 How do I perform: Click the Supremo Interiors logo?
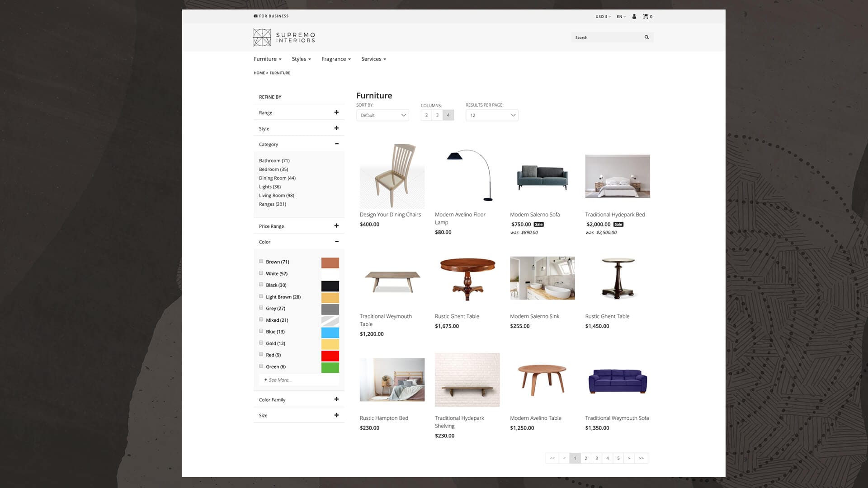click(283, 38)
